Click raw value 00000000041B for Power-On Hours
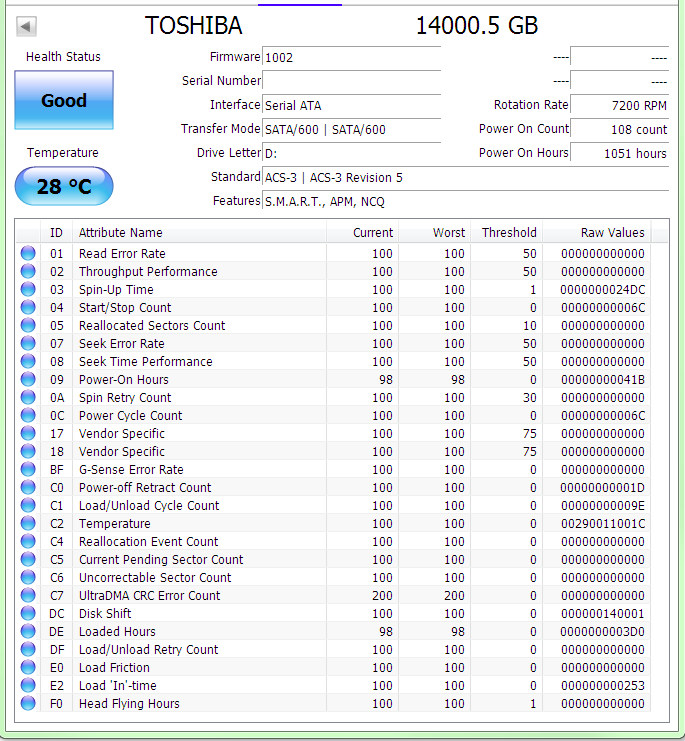This screenshot has width=685, height=741. tap(602, 379)
